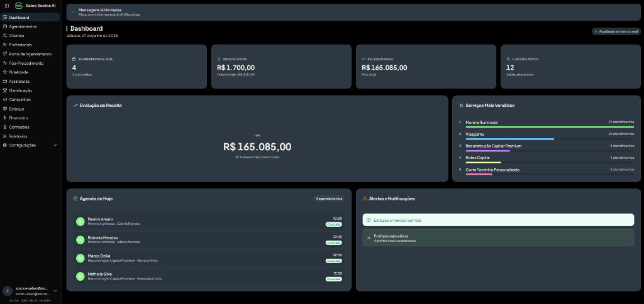Click the star icon beside Fidelidade
Image resolution: width=644 pixels, height=304 pixels.
point(5,72)
